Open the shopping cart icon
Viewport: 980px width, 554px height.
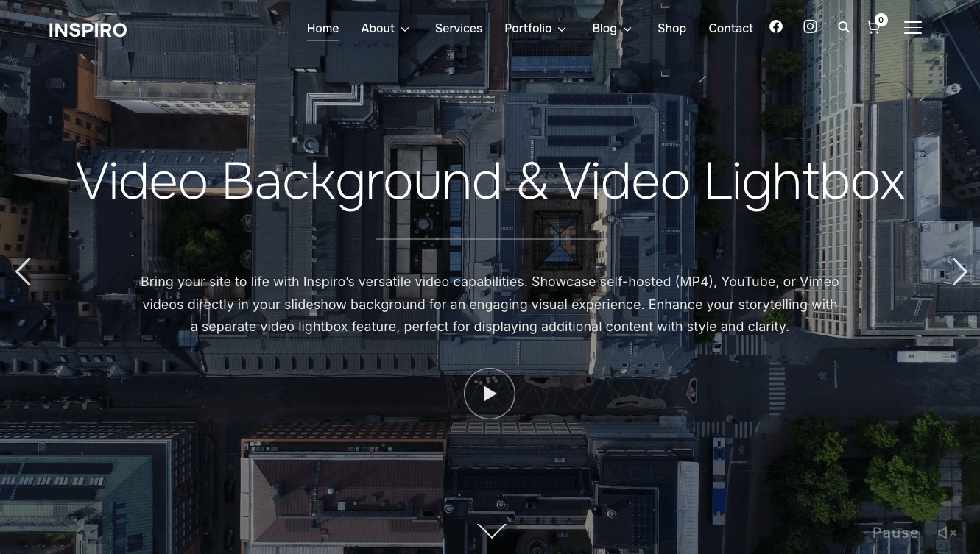[874, 28]
